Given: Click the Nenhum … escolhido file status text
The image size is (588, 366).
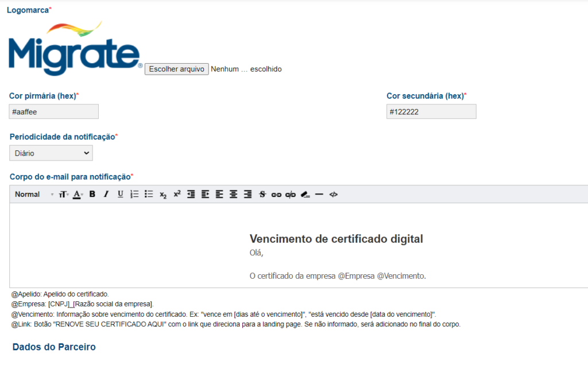Looking at the screenshot, I should (x=246, y=69).
